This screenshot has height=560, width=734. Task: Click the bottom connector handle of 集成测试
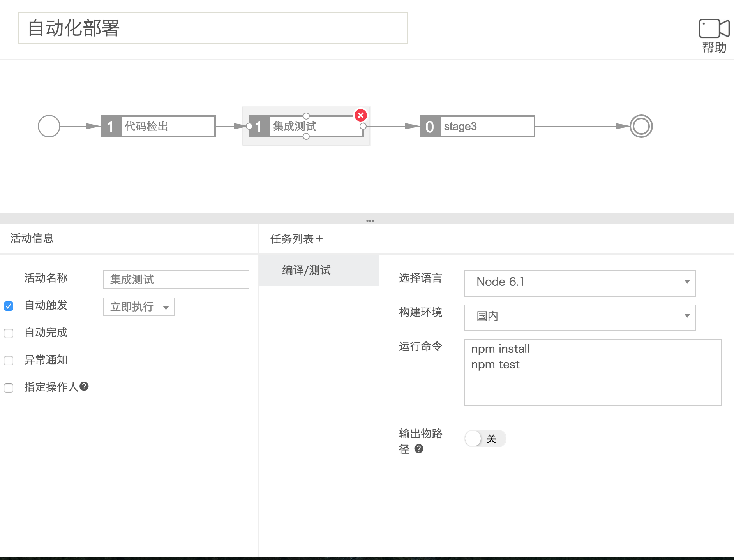(306, 136)
